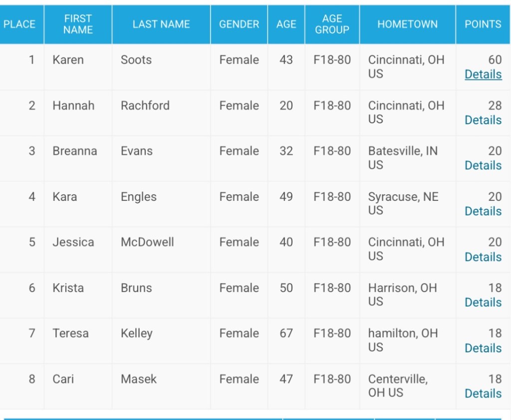The height and width of the screenshot is (420, 511).
Task: Show Details for Krista Bruns
Action: 483,302
